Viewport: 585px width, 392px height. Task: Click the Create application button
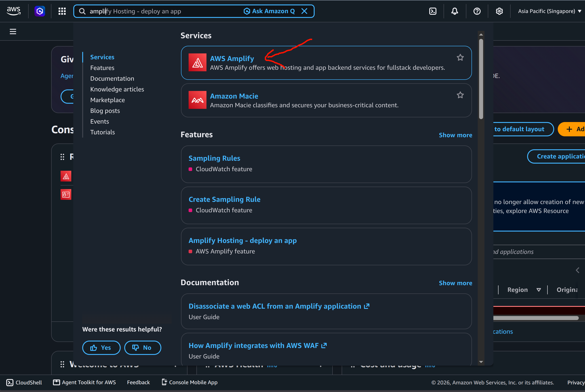point(556,156)
